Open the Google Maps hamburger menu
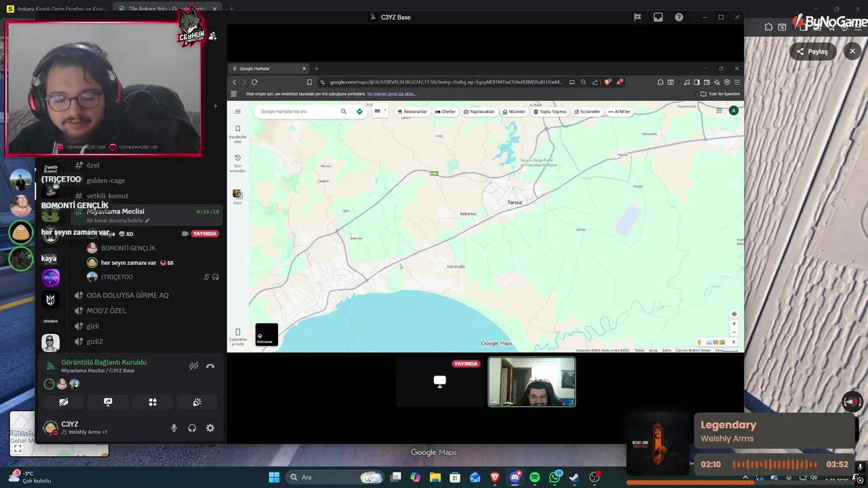 click(237, 111)
